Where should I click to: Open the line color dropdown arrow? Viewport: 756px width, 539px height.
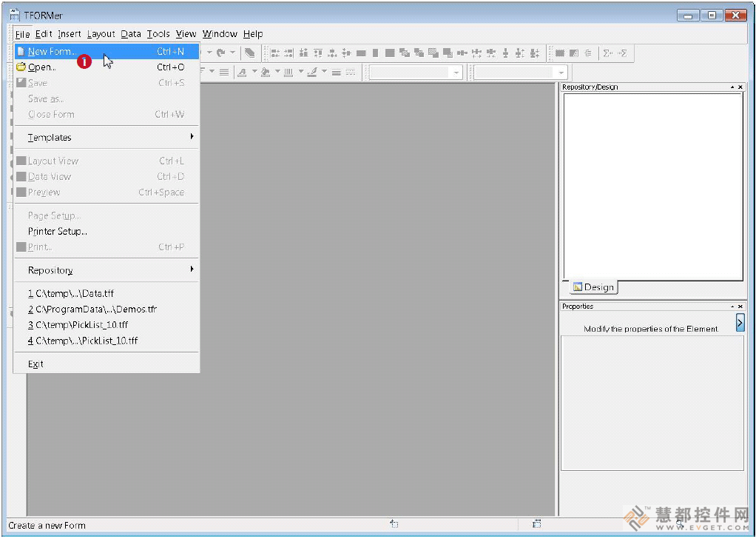pyautogui.click(x=325, y=72)
